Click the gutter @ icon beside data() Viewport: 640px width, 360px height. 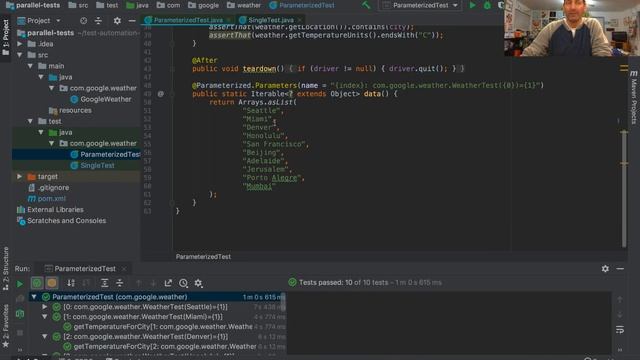(x=161, y=94)
